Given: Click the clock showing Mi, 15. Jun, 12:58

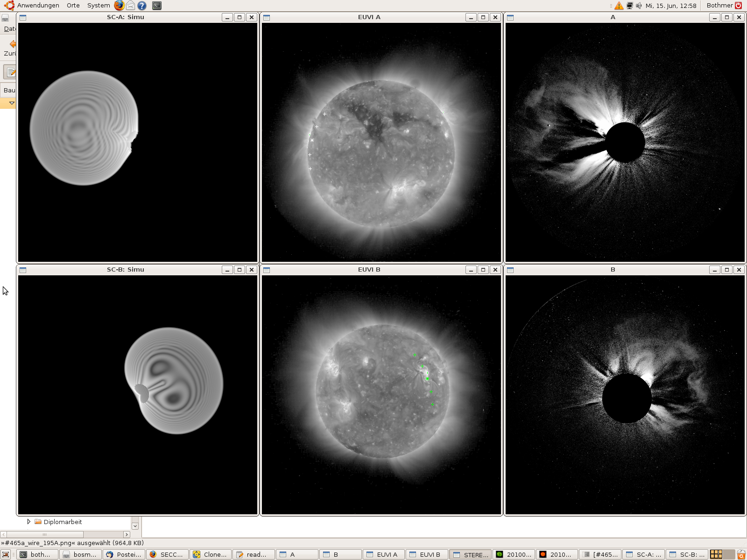Looking at the screenshot, I should coord(671,6).
